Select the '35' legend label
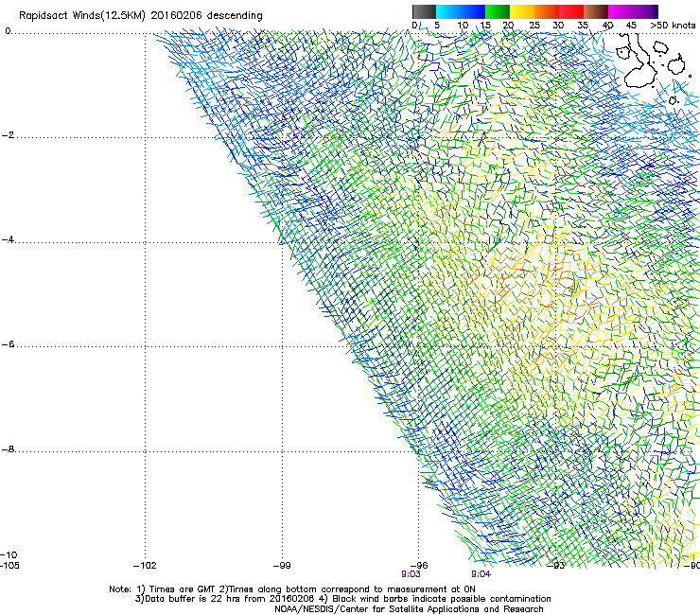This screenshot has width=700, height=615. coord(583,26)
